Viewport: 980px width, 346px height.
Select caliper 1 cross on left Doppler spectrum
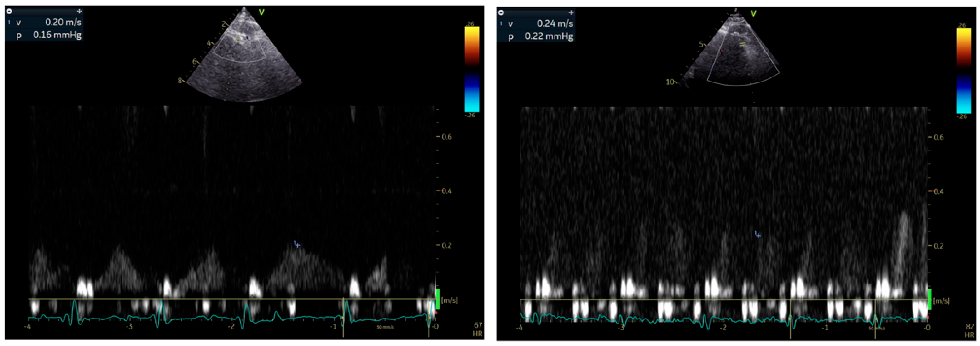297,245
